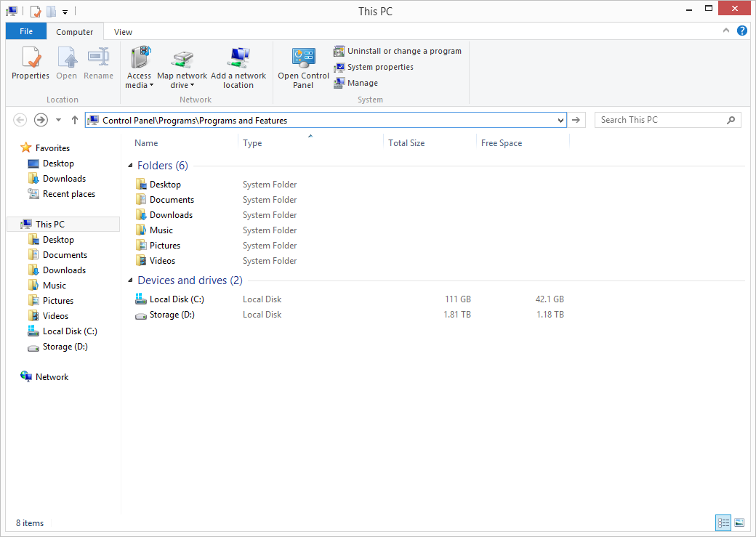Switch to the View ribbon tab
Viewport: 756px width, 537px height.
(x=123, y=31)
